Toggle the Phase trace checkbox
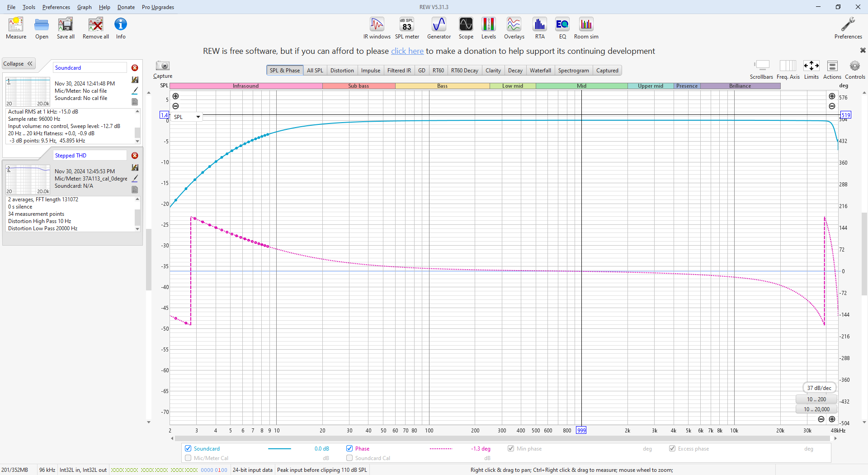 (x=349, y=448)
